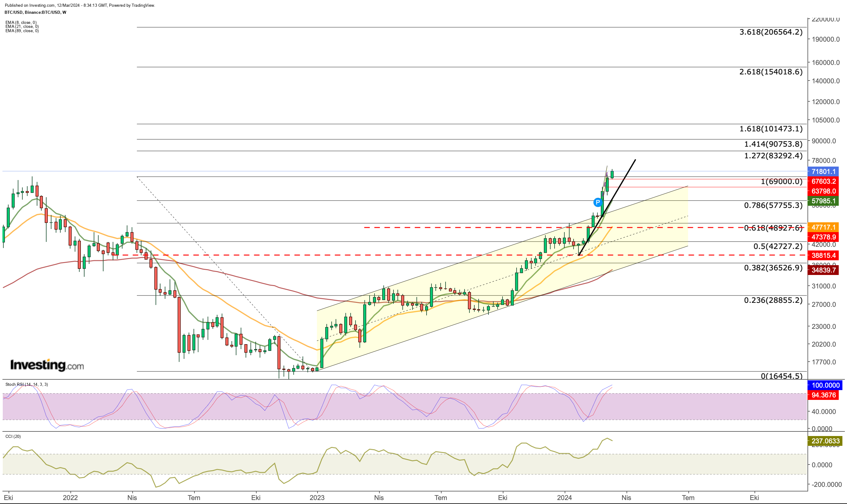Select the Stoch RSI (14, 14, 3, 3) pane label

tap(27, 385)
